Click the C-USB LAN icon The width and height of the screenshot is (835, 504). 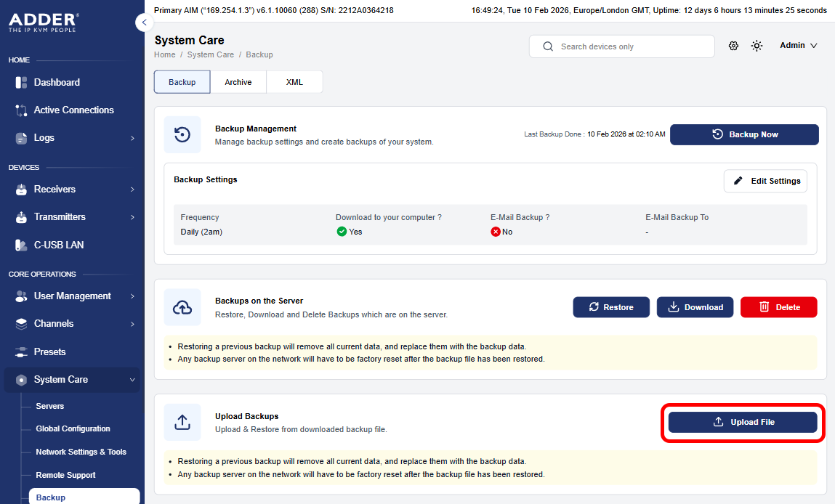coord(21,245)
